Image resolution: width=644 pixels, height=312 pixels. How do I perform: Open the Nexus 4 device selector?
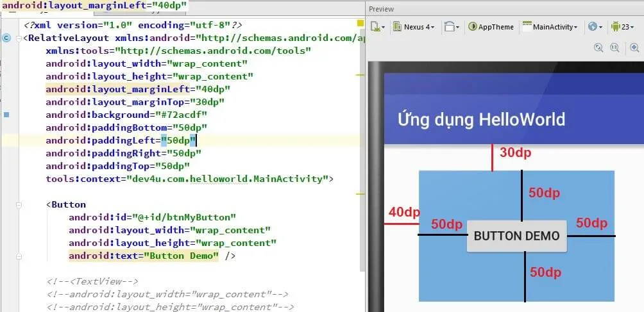tap(413, 27)
